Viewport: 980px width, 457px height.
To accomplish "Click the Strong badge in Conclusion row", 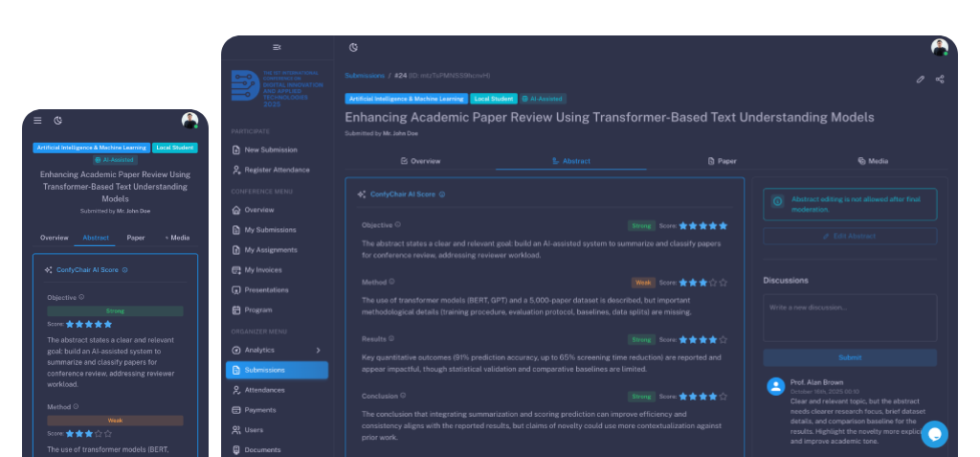I will coord(642,397).
